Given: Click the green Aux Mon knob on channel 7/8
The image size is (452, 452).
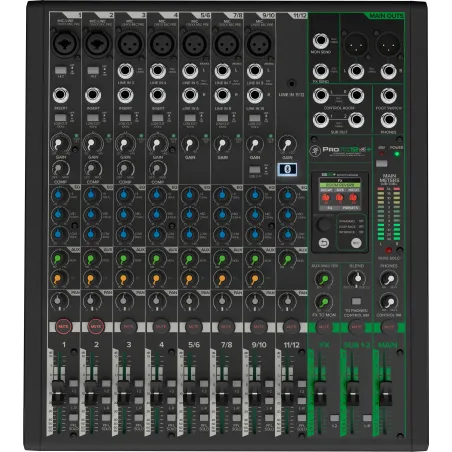Looking at the screenshot, I should click(222, 259).
